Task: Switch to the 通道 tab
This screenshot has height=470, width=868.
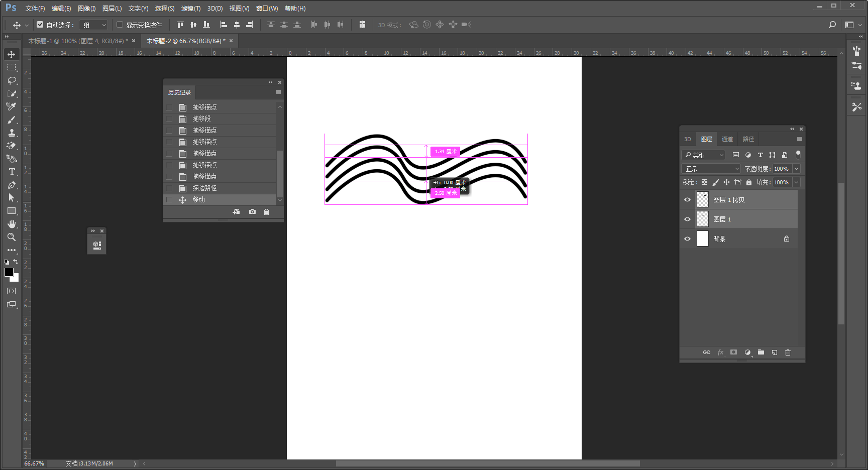Action: 727,139
